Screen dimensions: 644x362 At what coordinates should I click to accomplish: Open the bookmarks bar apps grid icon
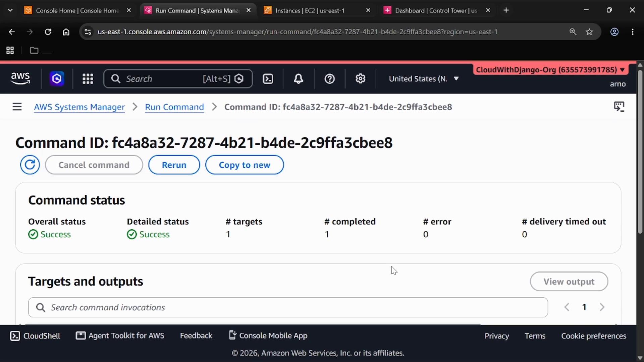coord(10,50)
